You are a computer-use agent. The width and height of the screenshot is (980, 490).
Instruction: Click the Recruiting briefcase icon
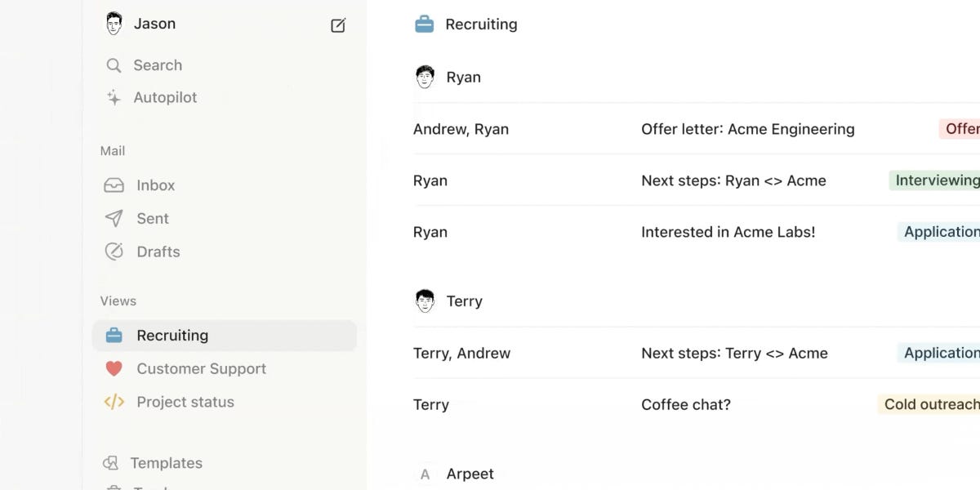(x=114, y=335)
